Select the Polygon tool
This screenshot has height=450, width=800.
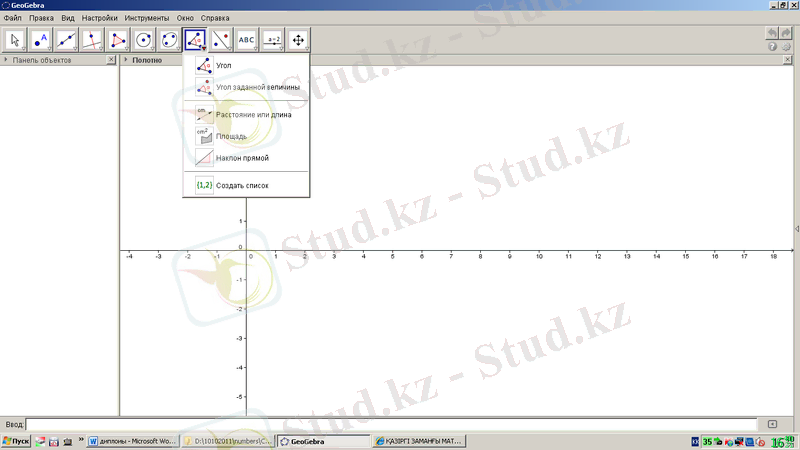pos(118,40)
